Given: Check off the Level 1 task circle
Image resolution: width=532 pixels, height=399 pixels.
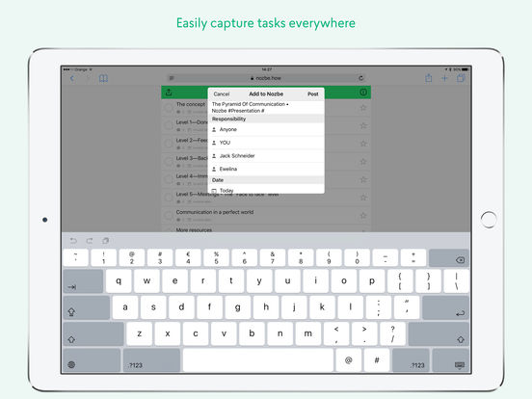Looking at the screenshot, I should [169, 126].
